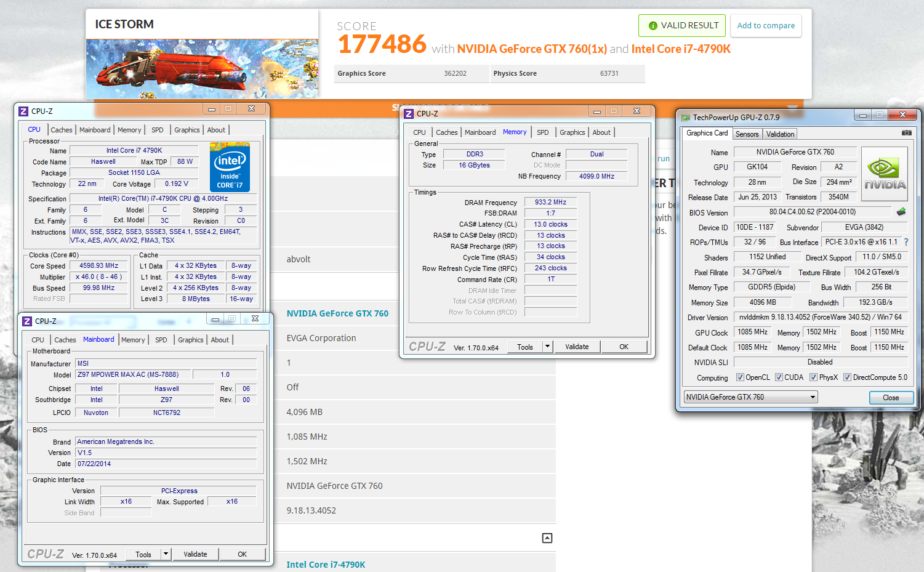924x572 pixels.
Task: Click the DRAM Frequency 933.2 MHz value
Action: pos(550,202)
